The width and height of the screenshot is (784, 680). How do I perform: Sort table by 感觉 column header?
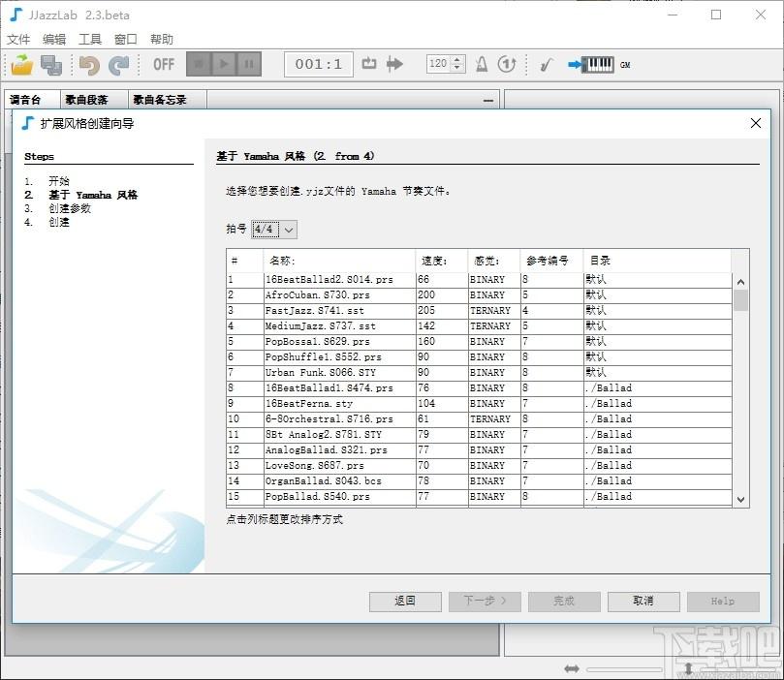493,261
